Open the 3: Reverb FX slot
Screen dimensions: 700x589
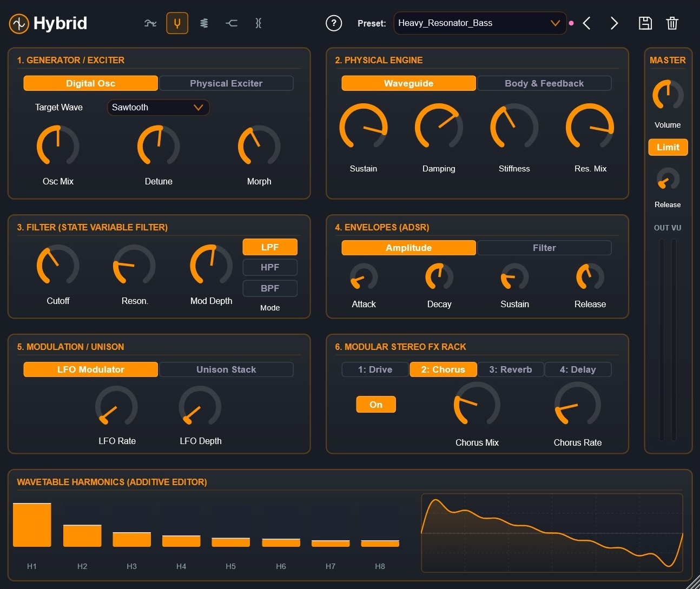[511, 369]
